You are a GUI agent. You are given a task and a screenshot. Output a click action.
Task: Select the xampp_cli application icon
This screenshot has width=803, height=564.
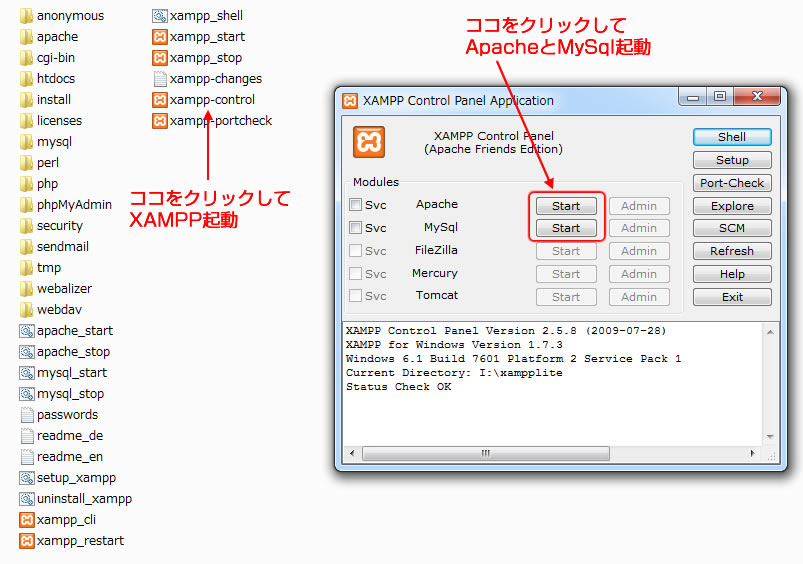pyautogui.click(x=27, y=520)
